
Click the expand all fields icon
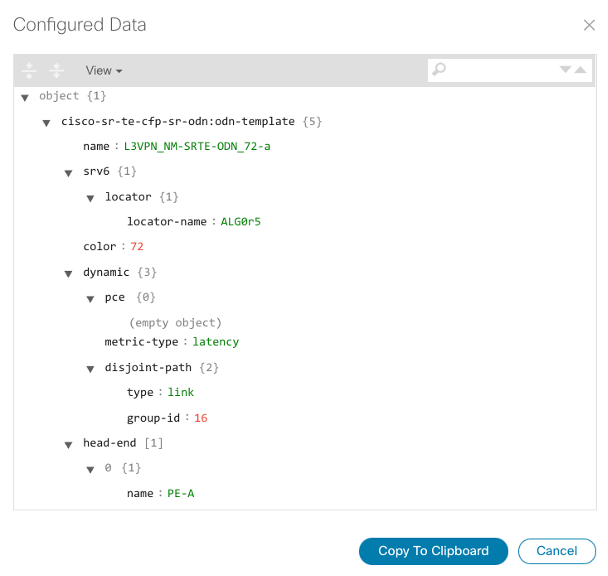click(29, 70)
